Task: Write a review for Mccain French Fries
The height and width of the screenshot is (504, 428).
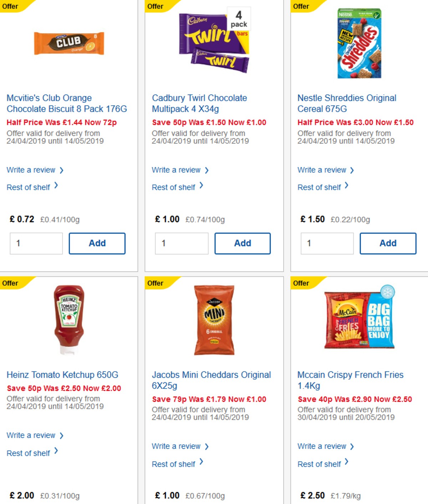Action: click(322, 446)
